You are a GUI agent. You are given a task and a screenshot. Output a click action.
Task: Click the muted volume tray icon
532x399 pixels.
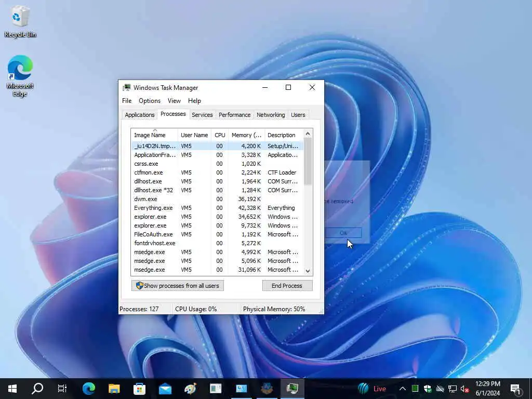pyautogui.click(x=464, y=389)
